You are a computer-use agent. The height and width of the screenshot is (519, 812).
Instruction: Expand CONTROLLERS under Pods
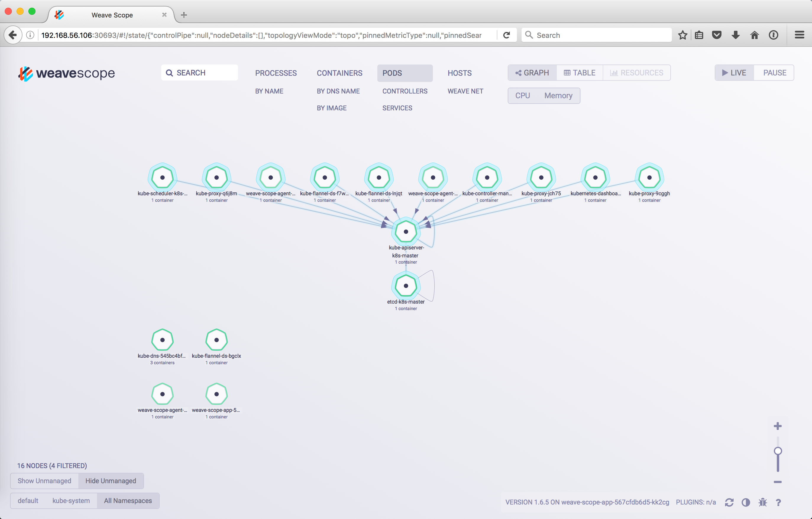404,91
